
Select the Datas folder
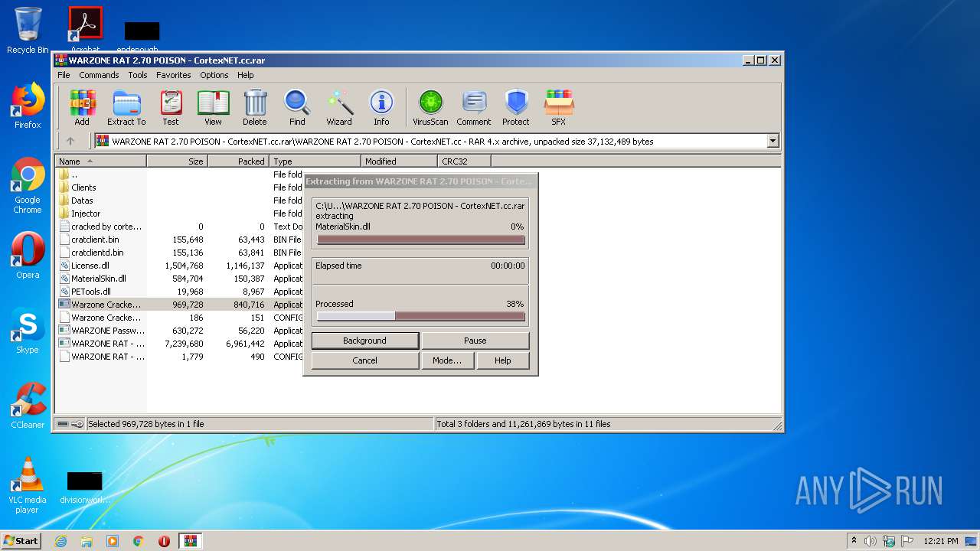[x=82, y=201]
